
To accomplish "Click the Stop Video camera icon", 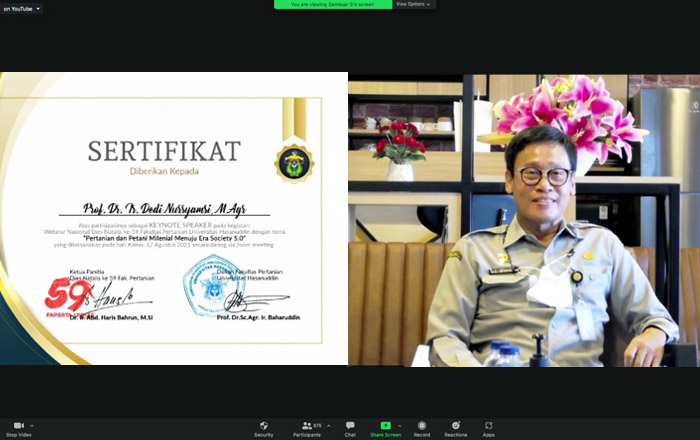I will pyautogui.click(x=18, y=425).
